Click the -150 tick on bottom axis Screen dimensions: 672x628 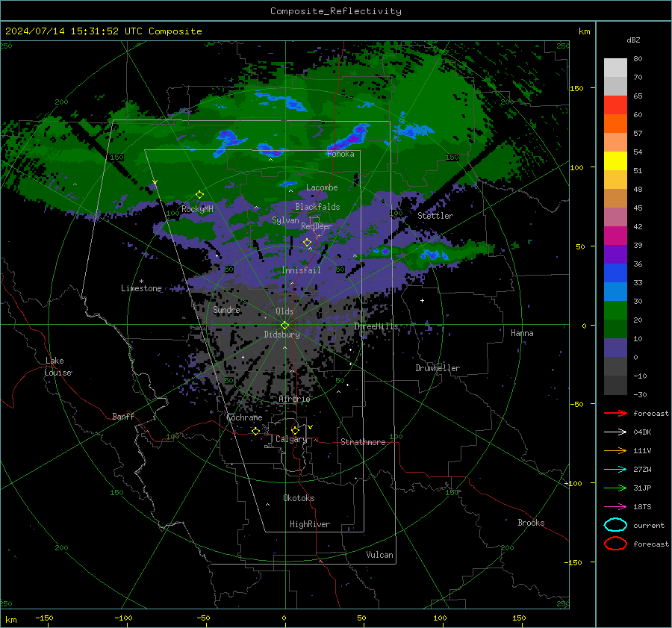[x=44, y=618]
